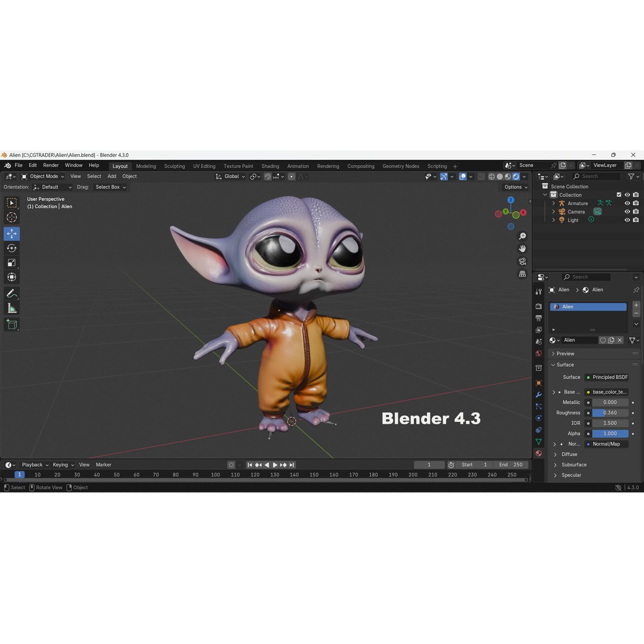Select the Move tool
Screen dimensions: 644x644
[11, 234]
